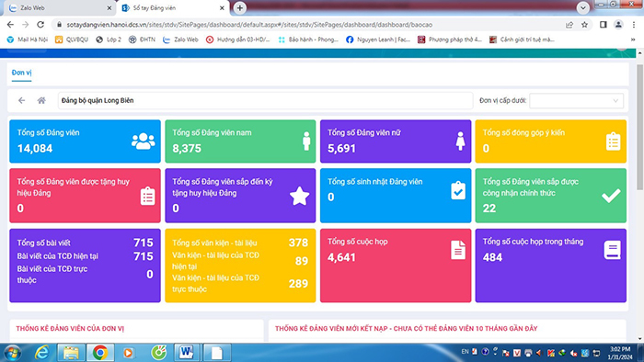Screen dimensions: 644x362
Task: Click the star icon on sắp đến kỳ tặng huy hiệu card
Action: pyautogui.click(x=299, y=196)
